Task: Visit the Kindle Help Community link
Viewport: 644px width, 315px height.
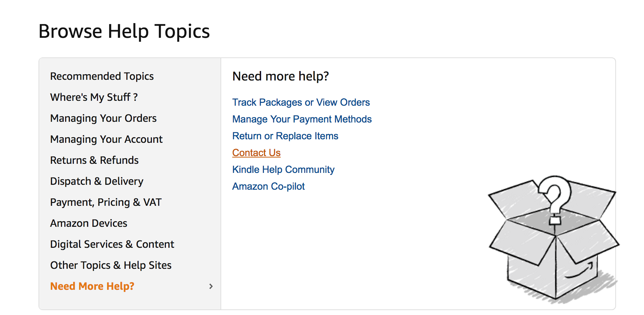Action: coord(283,169)
